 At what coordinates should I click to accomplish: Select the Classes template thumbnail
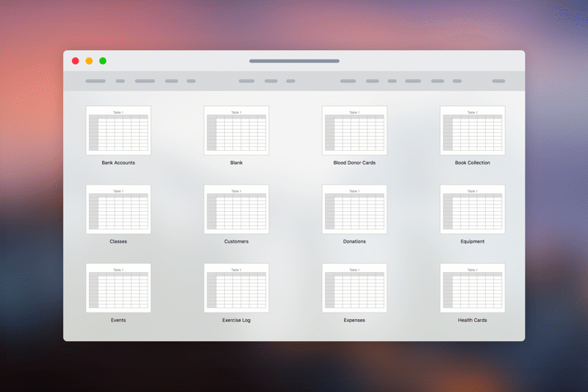118,209
